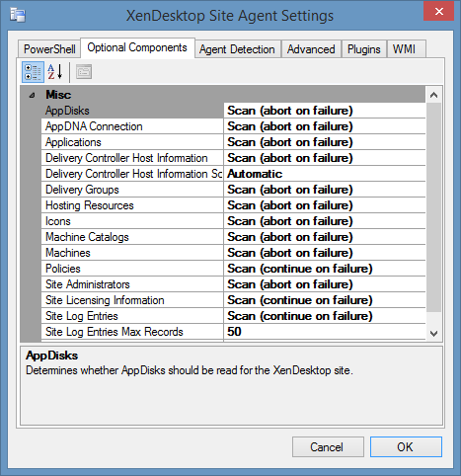This screenshot has height=476, width=461.
Task: Open the Property Pages toolbar icon
Action: coord(84,72)
